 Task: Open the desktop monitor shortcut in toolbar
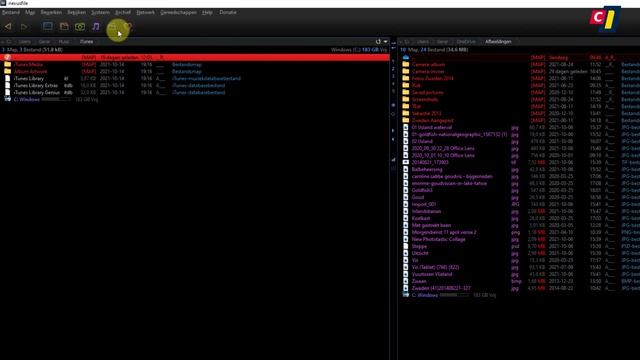coord(48,27)
